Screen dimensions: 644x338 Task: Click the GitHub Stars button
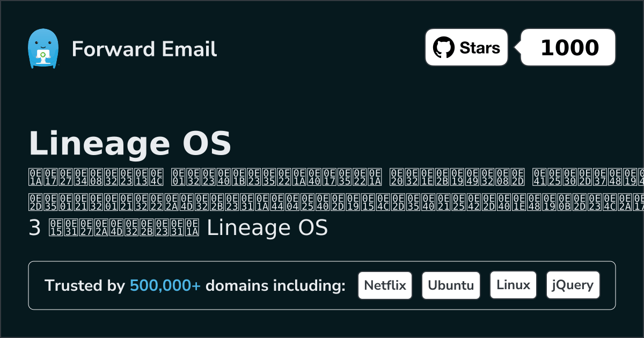point(466,47)
